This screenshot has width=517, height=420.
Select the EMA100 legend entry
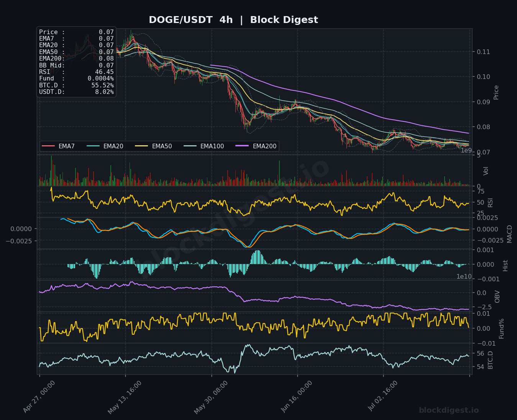[x=204, y=146]
